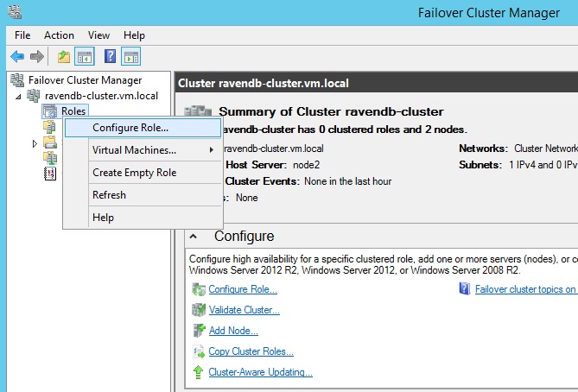Open Failover cluster topics on the Web link
Viewport: 578px width, 392px height.
pos(526,289)
